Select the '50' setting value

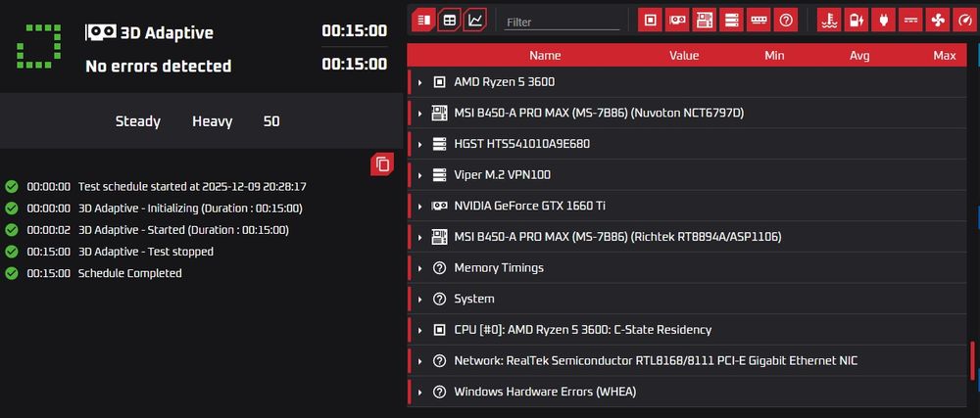[x=271, y=121]
